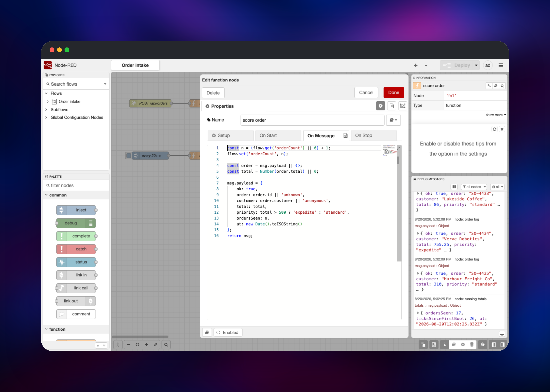
Task: Open the Palette sidebar tab icon
Action: (x=434, y=344)
